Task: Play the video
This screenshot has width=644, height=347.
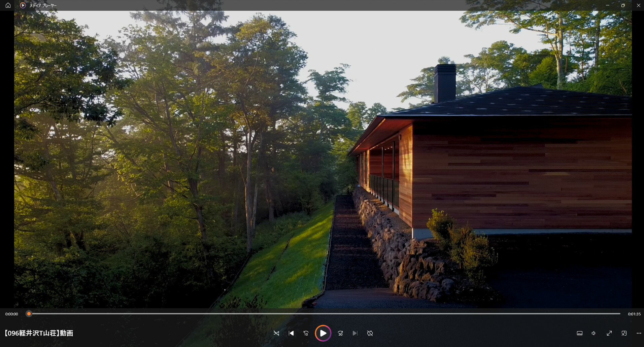Action: [x=323, y=333]
